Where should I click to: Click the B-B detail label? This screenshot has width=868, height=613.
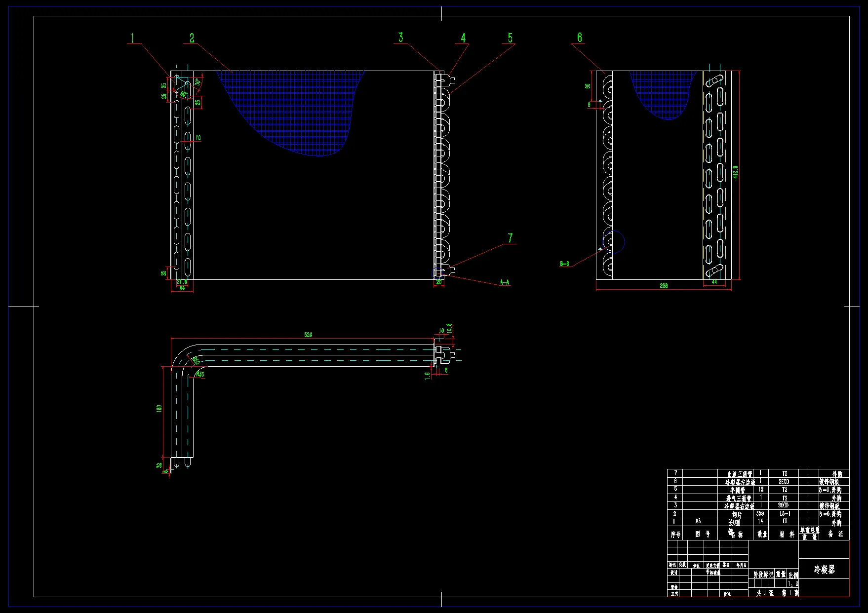click(x=564, y=264)
